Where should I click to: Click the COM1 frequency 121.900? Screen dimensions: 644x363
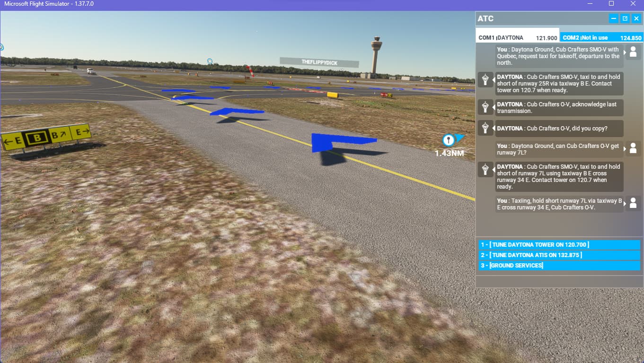547,38
